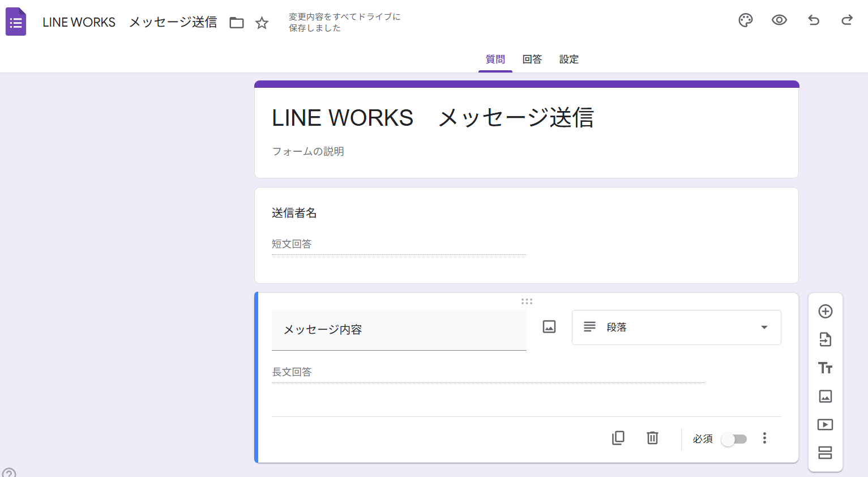Click the 短文回答 placeholder text
Screen dimensions: 868x477
pyautogui.click(x=292, y=244)
